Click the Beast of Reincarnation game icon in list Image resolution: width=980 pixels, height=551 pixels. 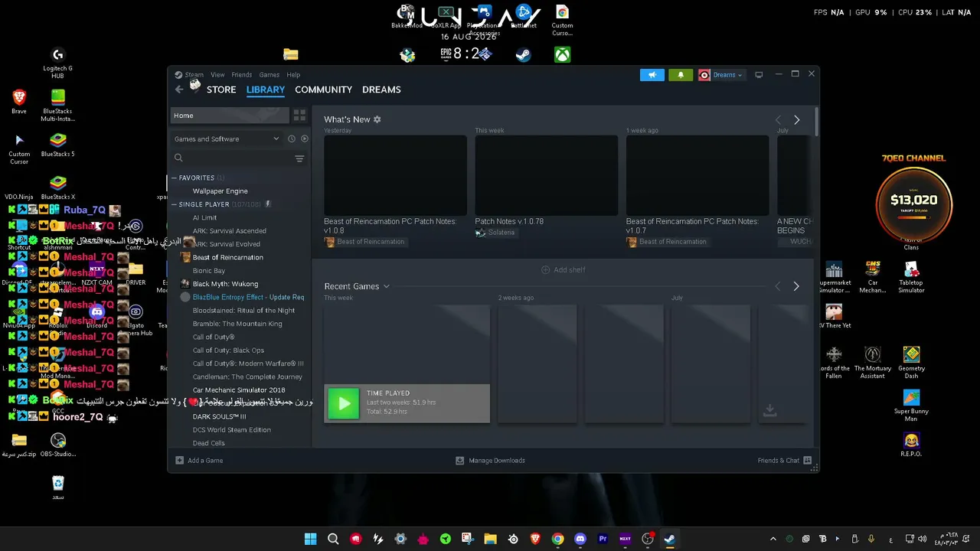(185, 257)
